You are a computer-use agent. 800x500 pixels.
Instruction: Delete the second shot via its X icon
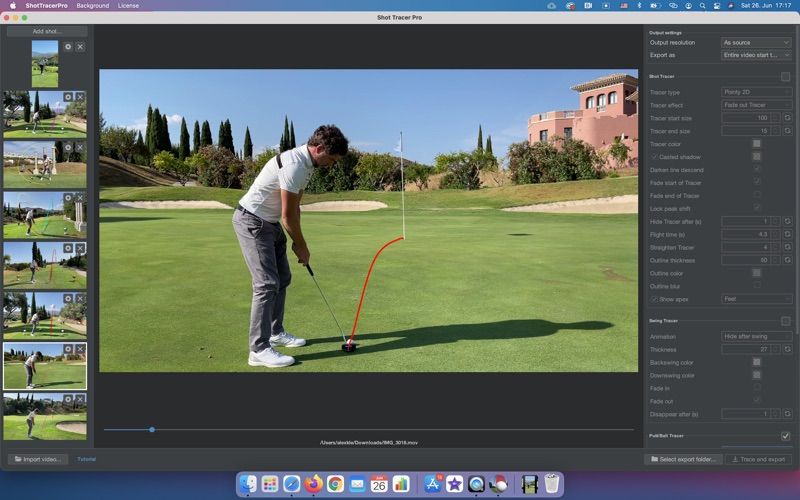80,96
